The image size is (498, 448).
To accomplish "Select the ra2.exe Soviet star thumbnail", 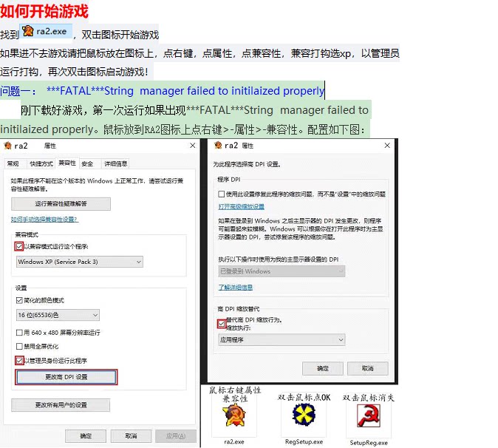I will point(234,415).
